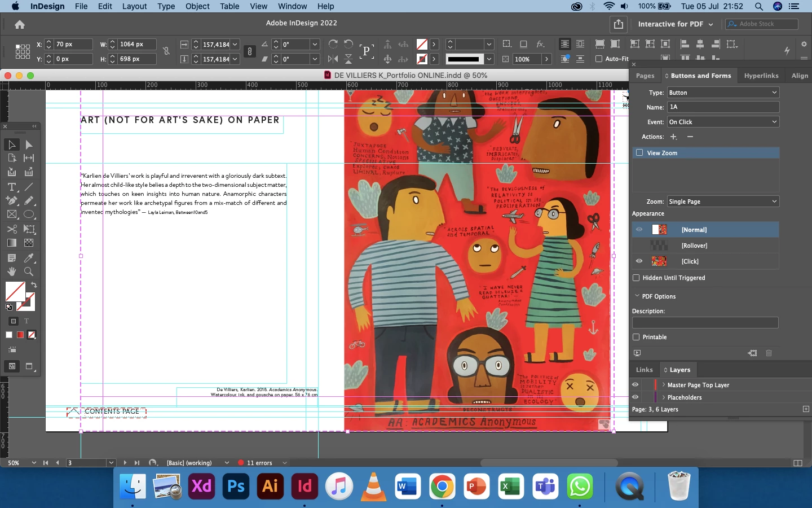The height and width of the screenshot is (508, 812).
Task: Enable Auto-Fit checkbox
Action: pyautogui.click(x=599, y=59)
